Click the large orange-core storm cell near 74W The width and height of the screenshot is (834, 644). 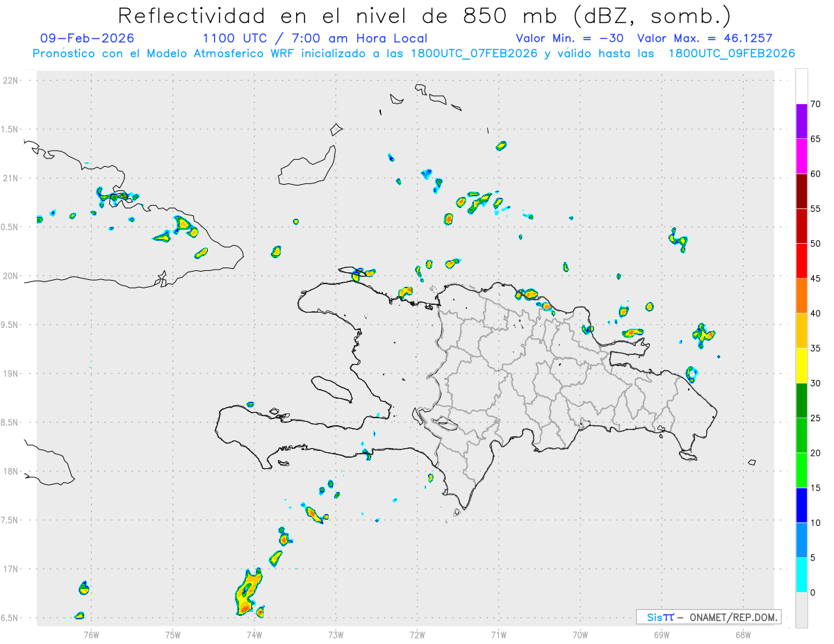[247, 592]
